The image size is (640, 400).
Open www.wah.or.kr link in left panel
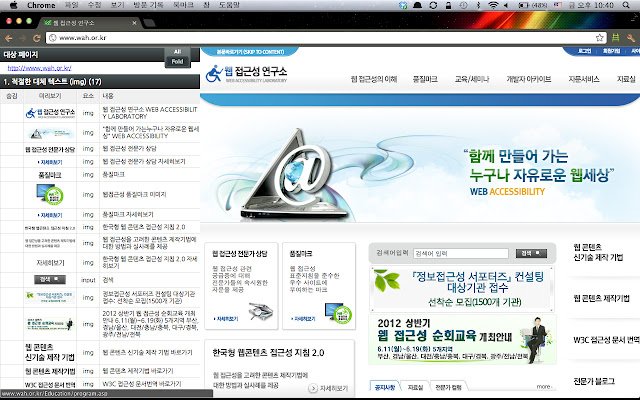click(39, 68)
